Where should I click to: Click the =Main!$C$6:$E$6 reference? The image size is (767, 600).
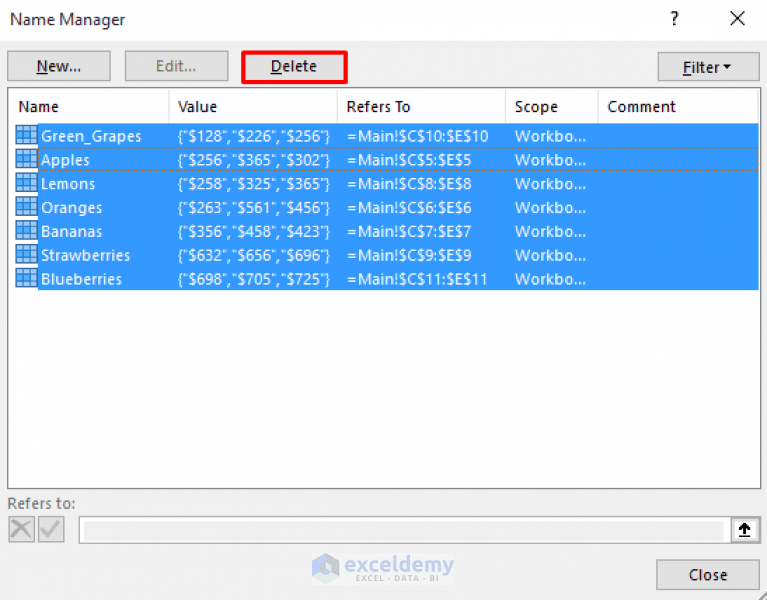pyautogui.click(x=409, y=208)
